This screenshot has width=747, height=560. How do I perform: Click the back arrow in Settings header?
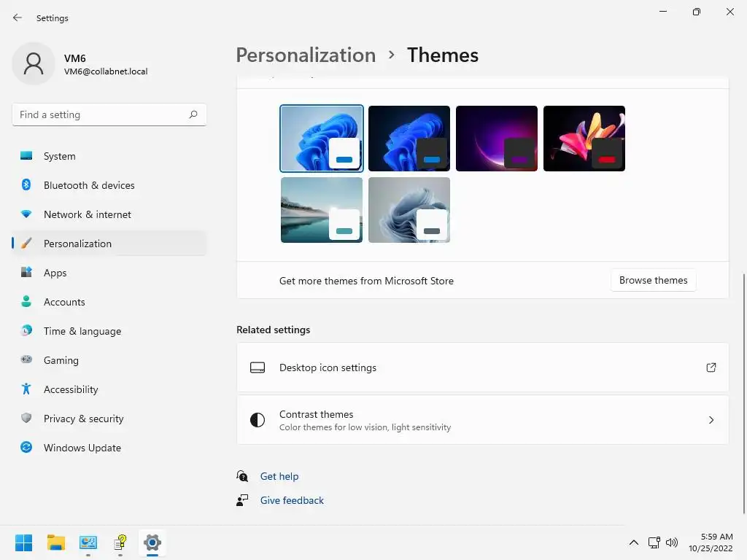pos(18,17)
